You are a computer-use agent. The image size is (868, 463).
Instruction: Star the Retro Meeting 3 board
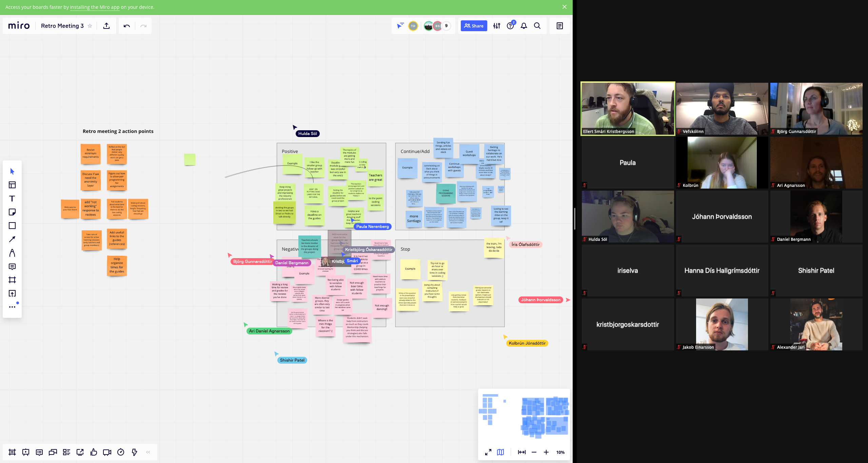click(90, 26)
